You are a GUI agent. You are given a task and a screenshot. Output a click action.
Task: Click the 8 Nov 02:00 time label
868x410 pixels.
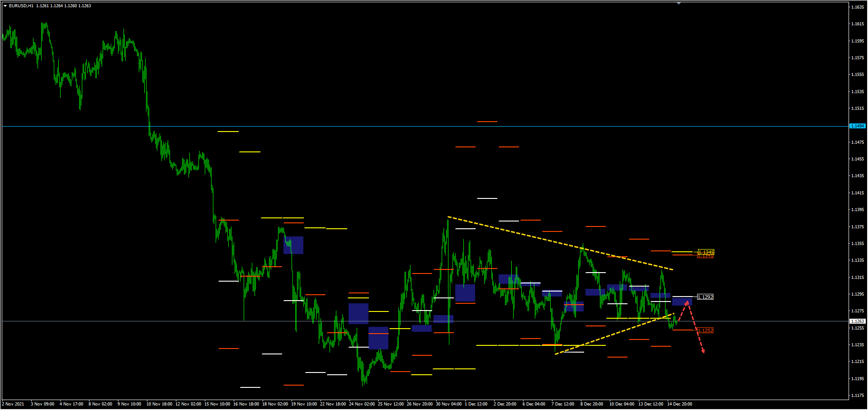[x=100, y=404]
